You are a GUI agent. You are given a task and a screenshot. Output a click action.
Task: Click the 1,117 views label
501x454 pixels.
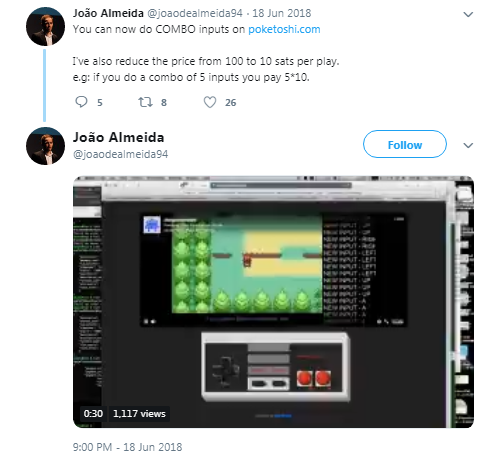tap(139, 414)
